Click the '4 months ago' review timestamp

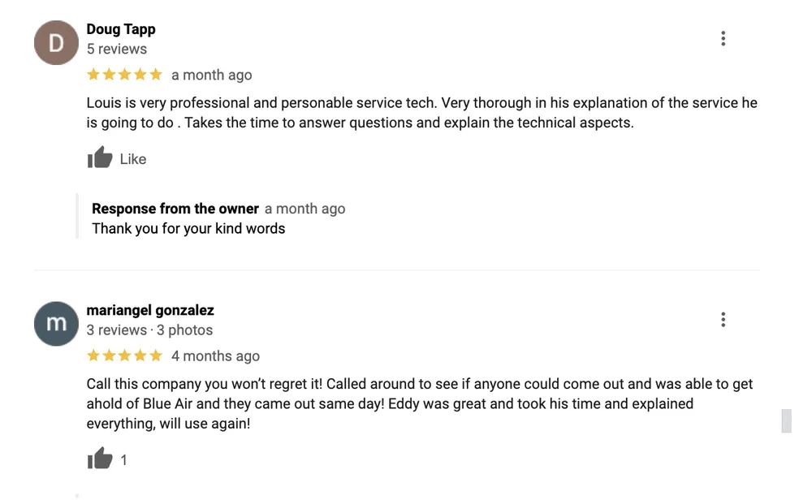[215, 355]
